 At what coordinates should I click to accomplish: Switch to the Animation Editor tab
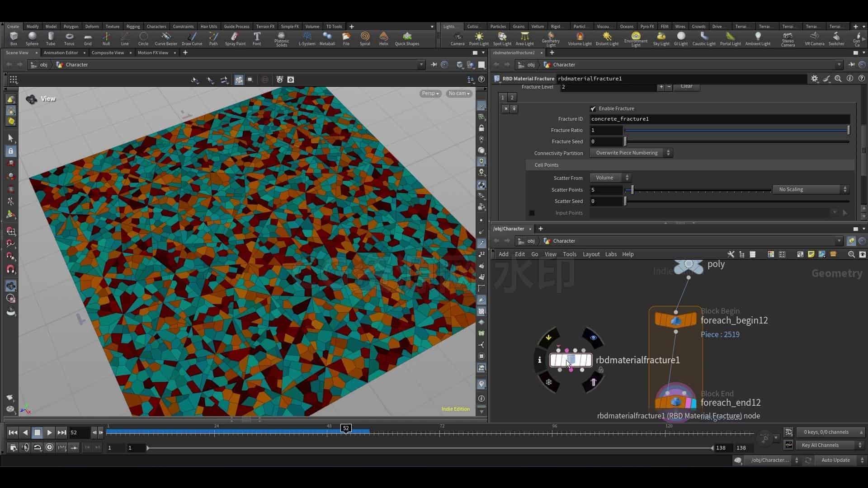click(x=61, y=53)
